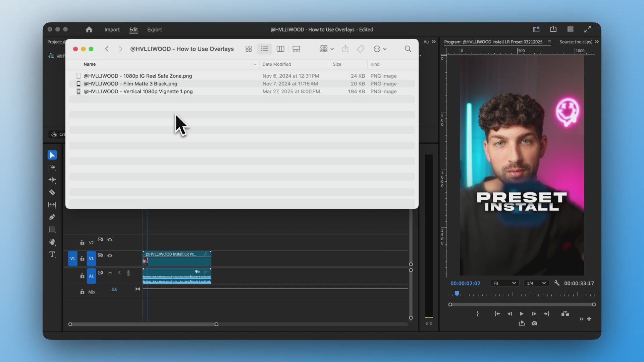
Task: Go back in Finder window
Action: [x=107, y=49]
